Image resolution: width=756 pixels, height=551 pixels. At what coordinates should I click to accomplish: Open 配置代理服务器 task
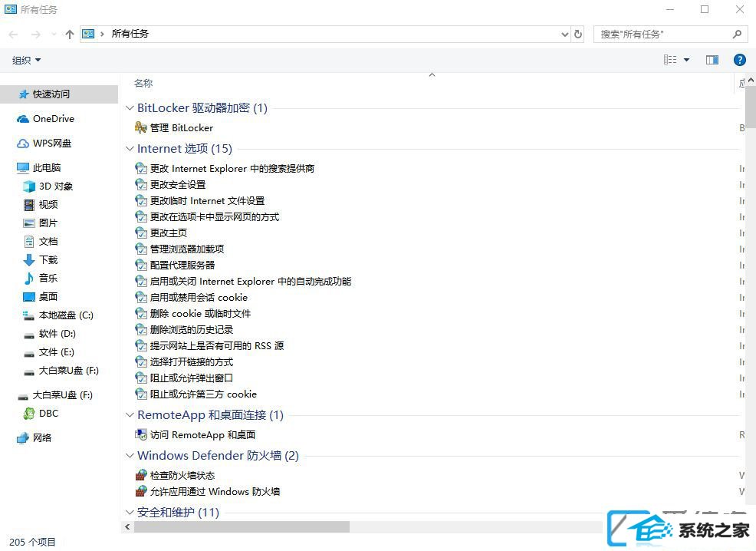(175, 266)
